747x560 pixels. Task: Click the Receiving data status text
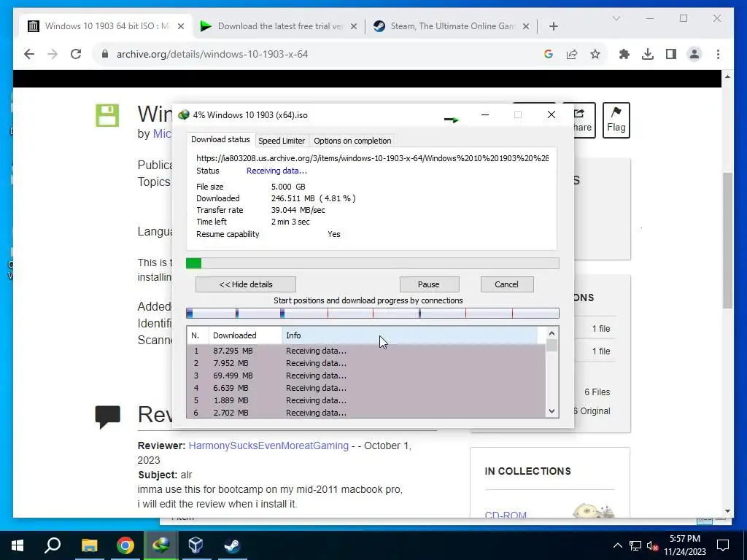pyautogui.click(x=276, y=171)
